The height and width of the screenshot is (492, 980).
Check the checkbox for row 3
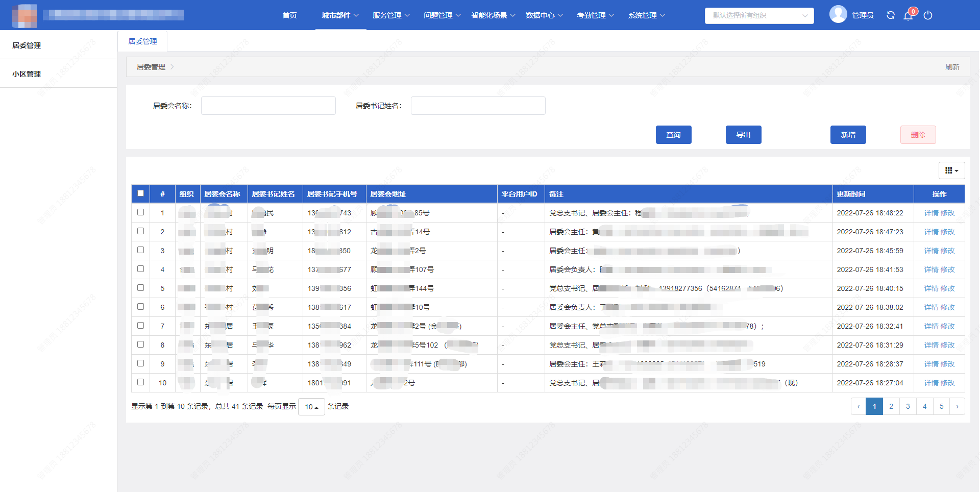pos(140,250)
